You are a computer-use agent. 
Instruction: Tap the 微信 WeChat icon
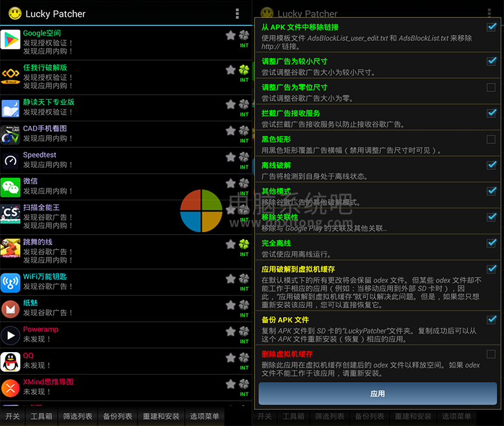tap(10, 187)
